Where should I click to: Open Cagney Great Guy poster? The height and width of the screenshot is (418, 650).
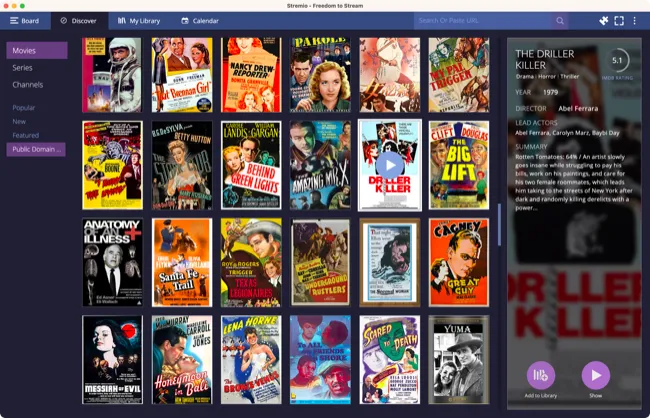(x=459, y=262)
